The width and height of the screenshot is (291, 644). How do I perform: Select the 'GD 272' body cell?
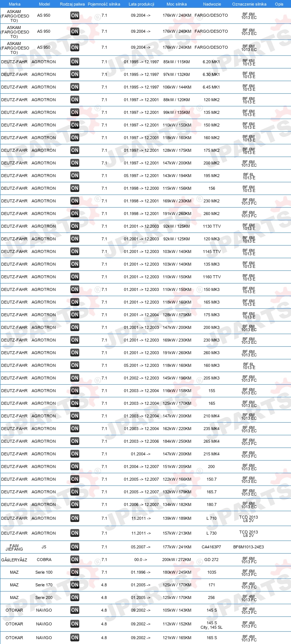click(211, 560)
